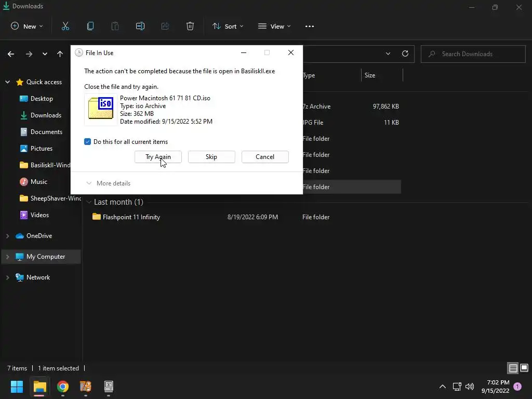Viewport: 532px width, 399px height.
Task: Switch to large thumbnails view icon
Action: pos(524,368)
